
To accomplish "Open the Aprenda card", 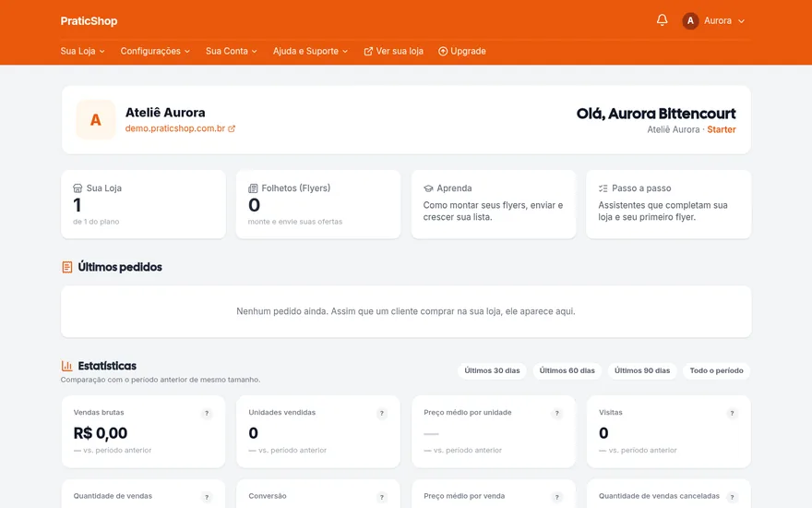I will tap(494, 204).
